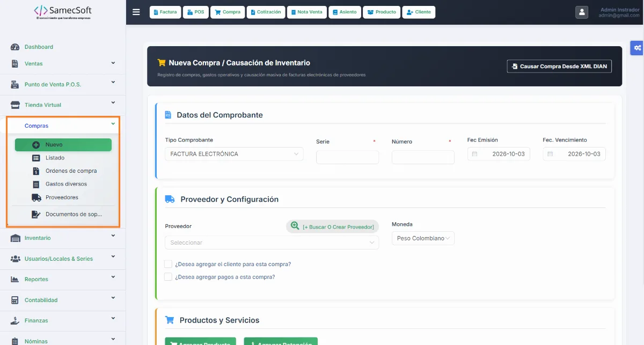
Task: Click the Punto de Venta cash register icon
Action: (15, 85)
